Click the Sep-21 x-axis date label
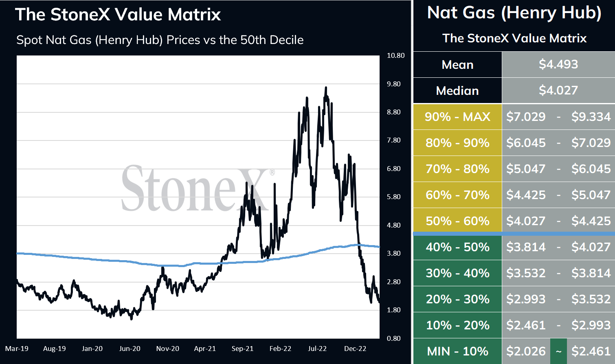Screen dimensions: 615x364 (242, 349)
